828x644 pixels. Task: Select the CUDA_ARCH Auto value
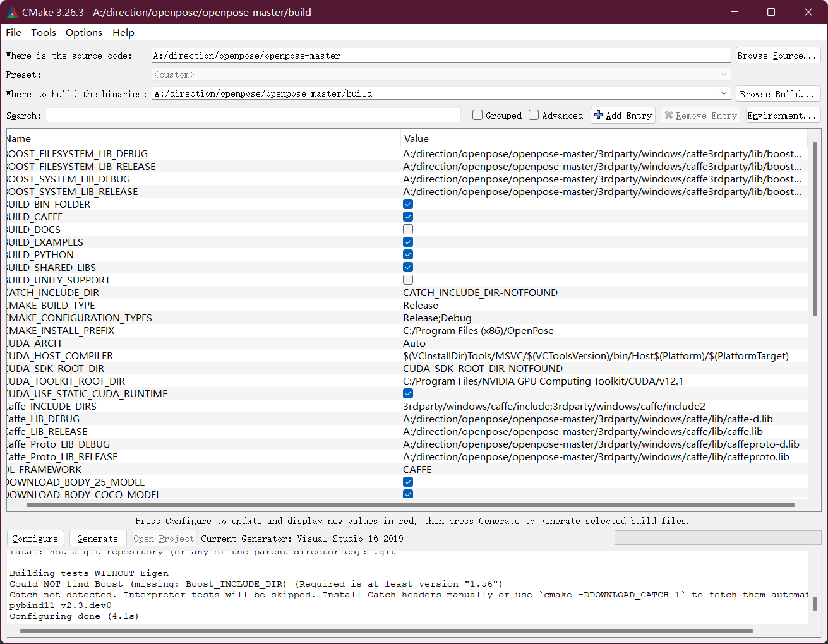click(x=414, y=343)
